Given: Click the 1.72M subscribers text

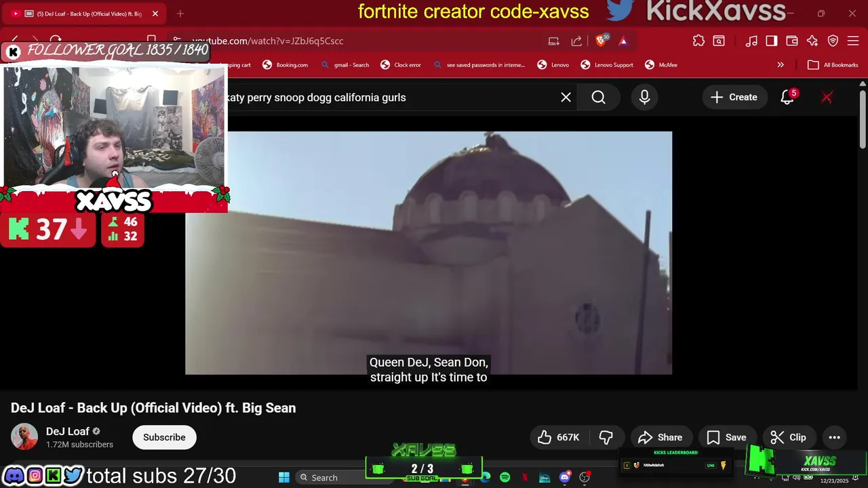Looking at the screenshot, I should click(79, 445).
